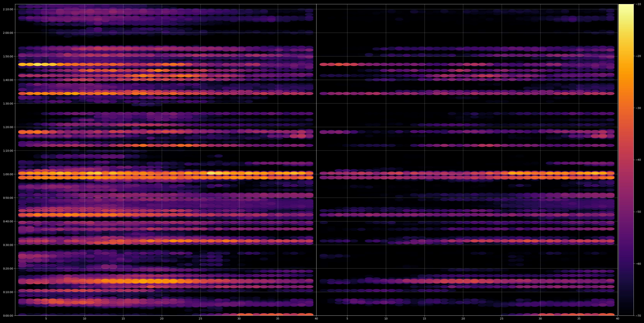The height and width of the screenshot is (323, 644).
Task: Select the 2:10:00 time axis label
Action: pyautogui.click(x=8, y=9)
